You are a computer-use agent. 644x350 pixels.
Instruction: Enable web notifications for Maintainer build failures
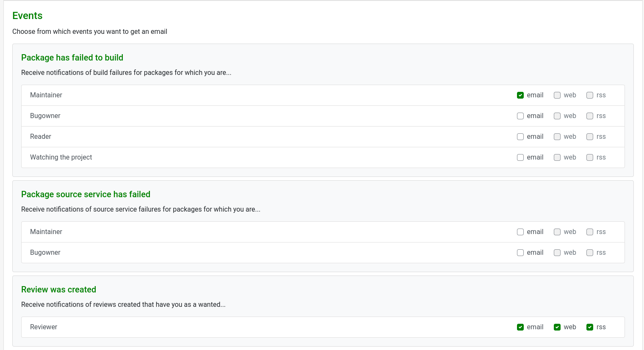click(557, 95)
